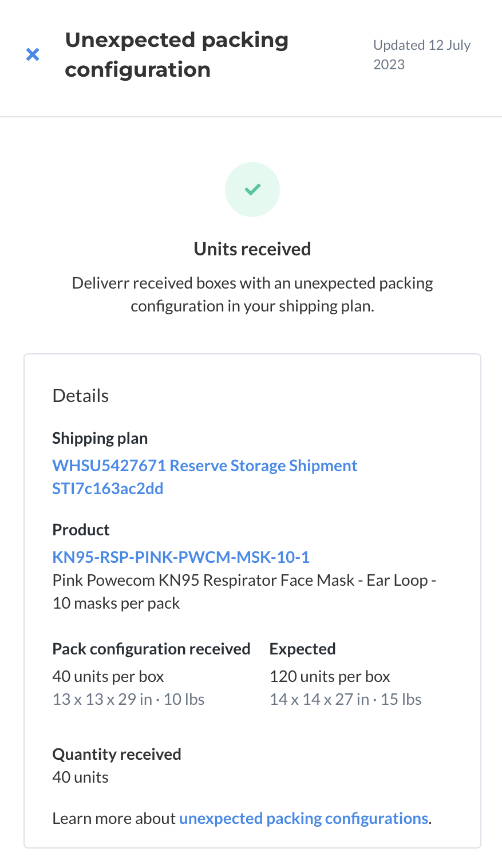Screen dimensions: 502x868
Task: Open product KN95-RSP-PINK-PWCM-MSK-10-1 link
Action: click(x=181, y=557)
